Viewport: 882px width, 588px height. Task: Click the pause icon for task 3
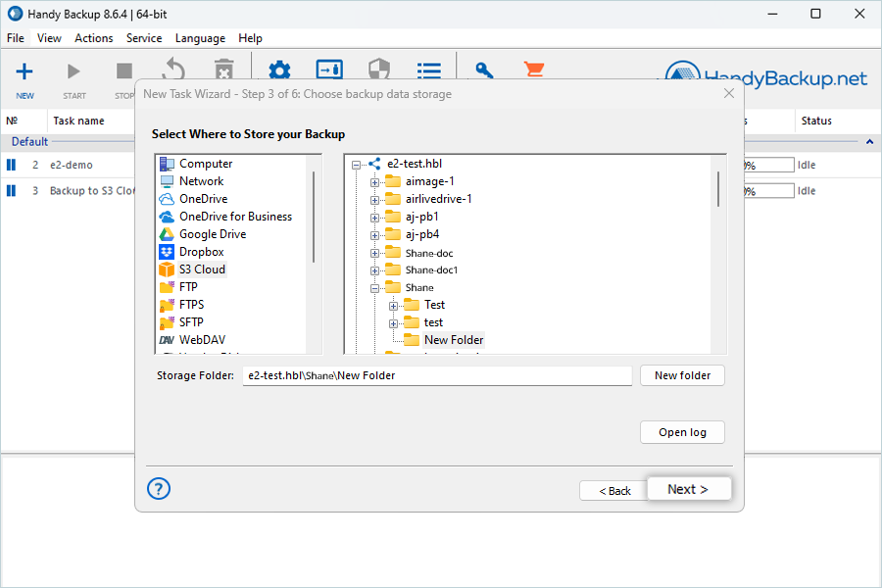click(x=11, y=191)
